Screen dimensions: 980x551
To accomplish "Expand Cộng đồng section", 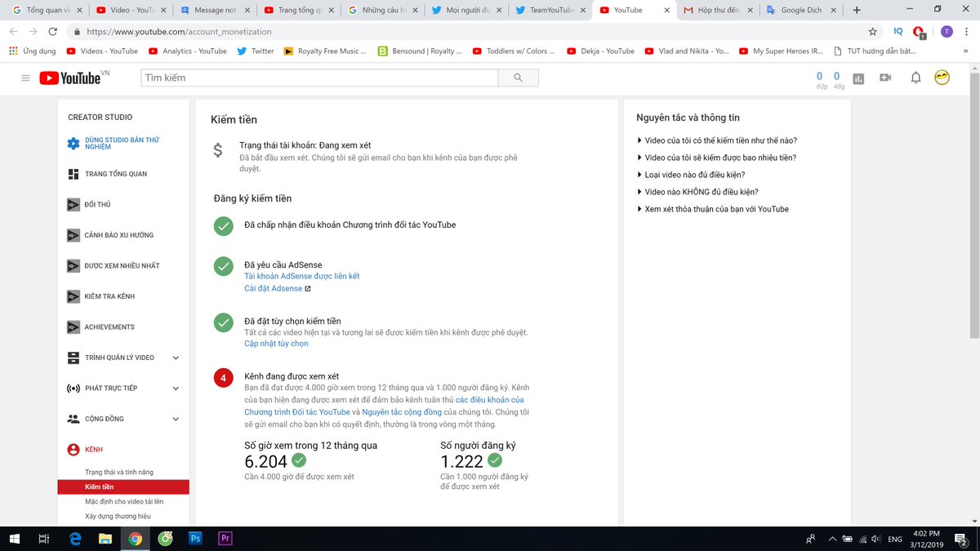I will click(176, 419).
